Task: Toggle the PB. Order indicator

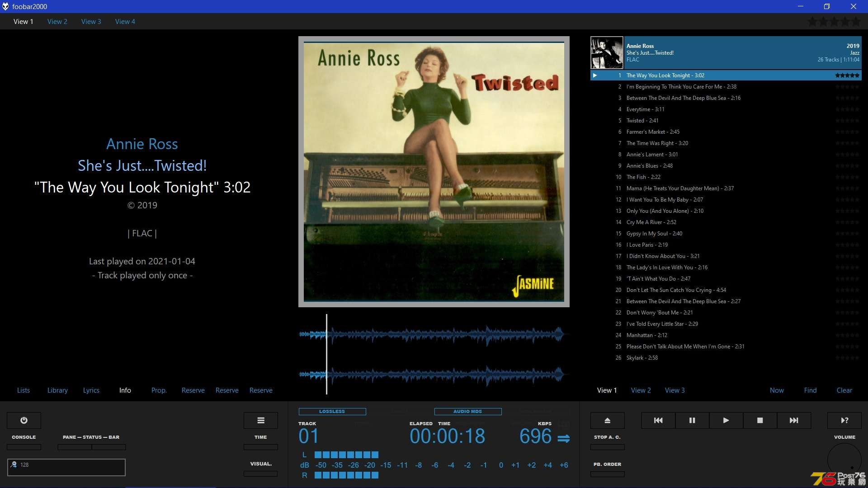Action: (x=608, y=474)
